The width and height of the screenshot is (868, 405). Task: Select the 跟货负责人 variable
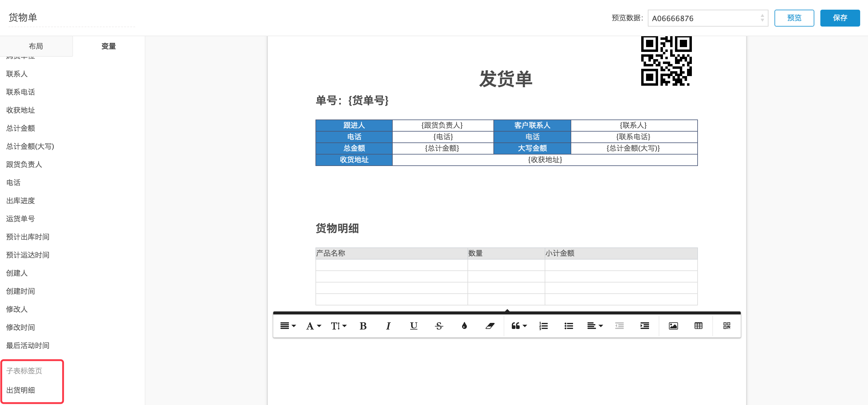(24, 164)
